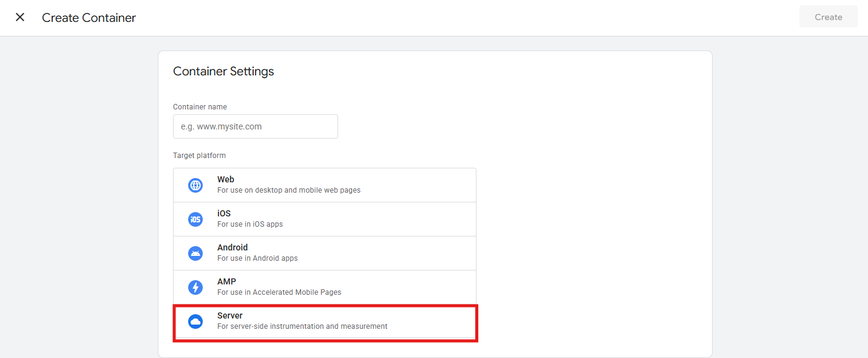This screenshot has width=868, height=358.
Task: Click 'For use in Accelerated Mobile Pages' text
Action: [x=279, y=292]
